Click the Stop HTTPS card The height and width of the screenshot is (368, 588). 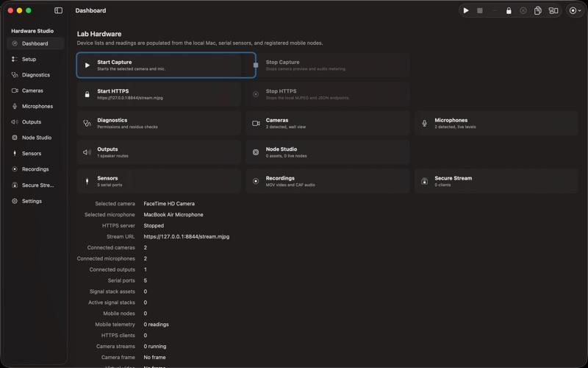pyautogui.click(x=327, y=94)
